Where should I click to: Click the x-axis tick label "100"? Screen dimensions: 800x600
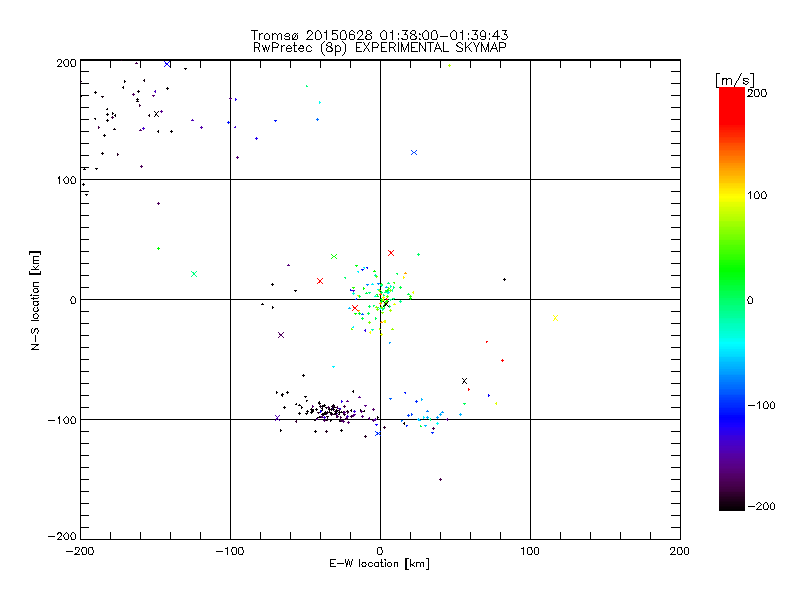coord(530,552)
